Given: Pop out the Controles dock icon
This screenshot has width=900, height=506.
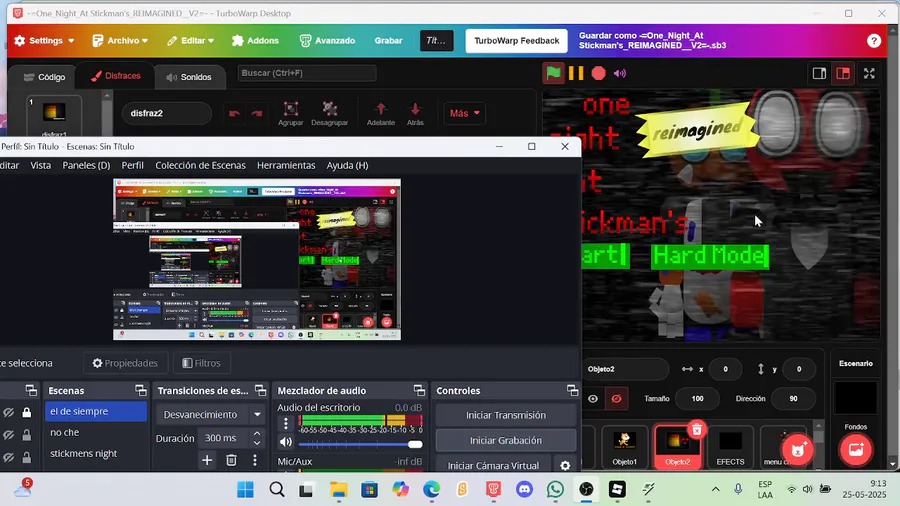Looking at the screenshot, I should pyautogui.click(x=572, y=390).
